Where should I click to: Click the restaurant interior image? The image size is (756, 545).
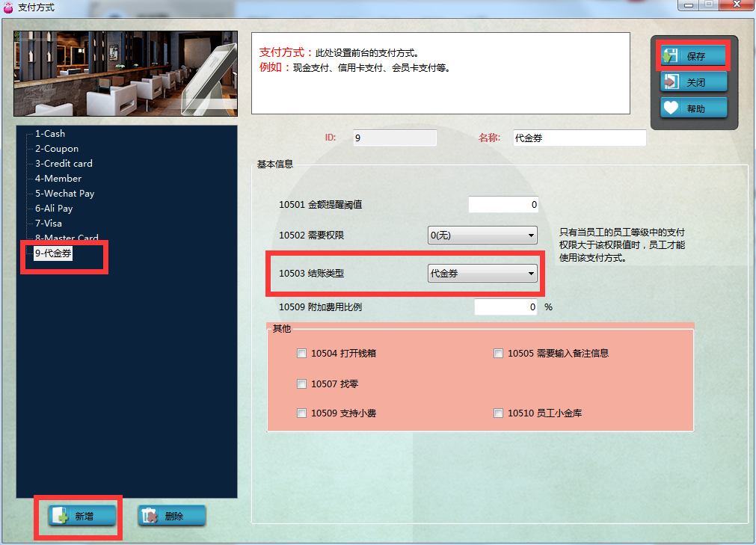(126, 74)
